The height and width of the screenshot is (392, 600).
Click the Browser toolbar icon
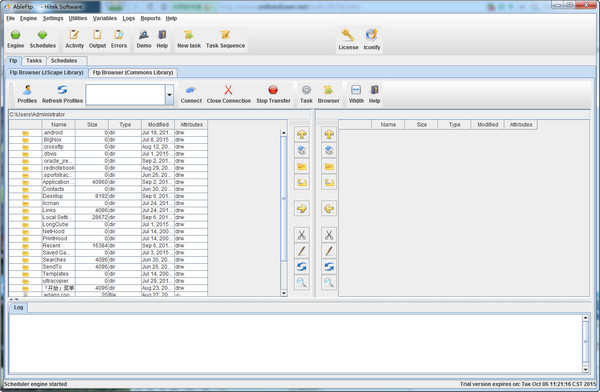pyautogui.click(x=328, y=94)
